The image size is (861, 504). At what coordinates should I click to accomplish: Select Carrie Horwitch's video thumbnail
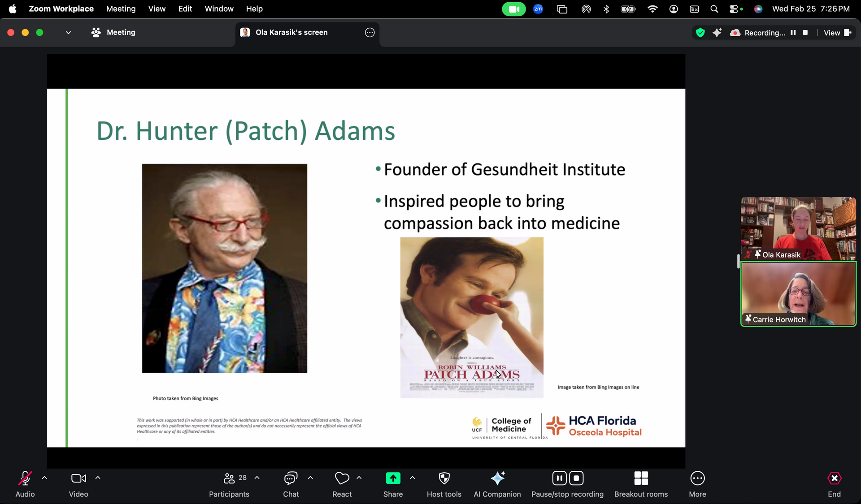pos(798,294)
